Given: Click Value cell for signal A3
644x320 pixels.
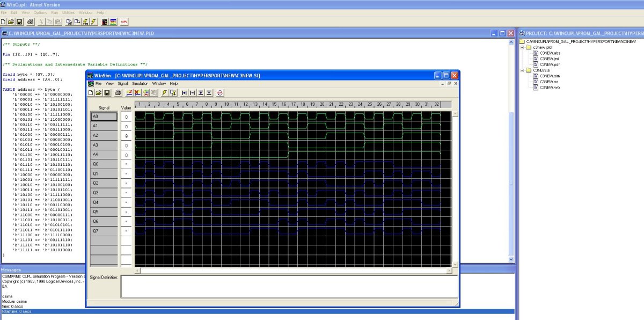Looking at the screenshot, I should click(127, 145).
